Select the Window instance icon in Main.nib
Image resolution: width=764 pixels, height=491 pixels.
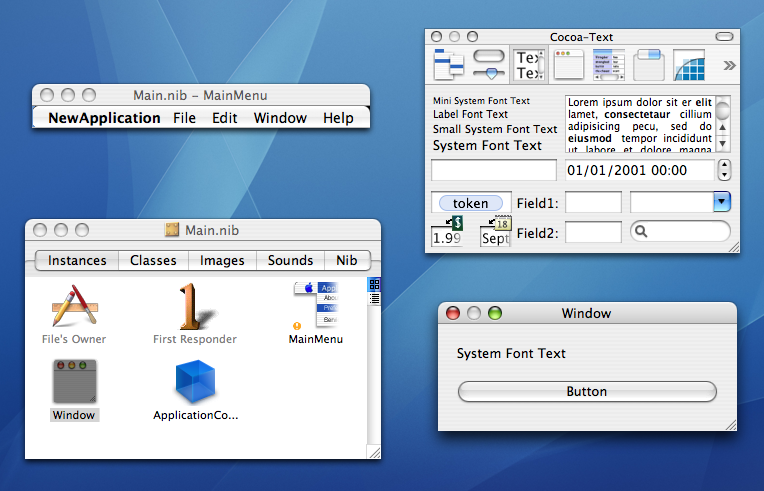pyautogui.click(x=74, y=381)
